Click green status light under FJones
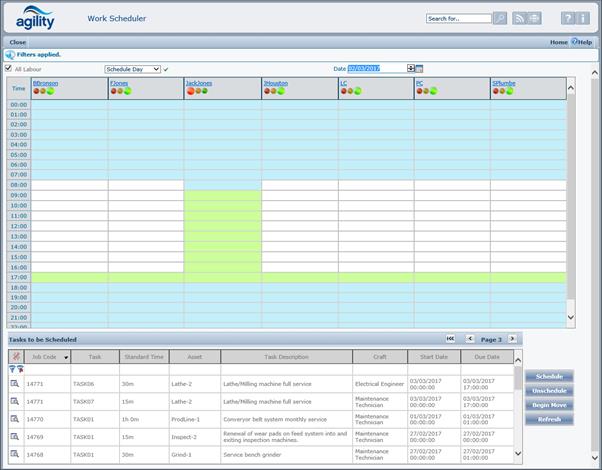The image size is (602, 470). (127, 91)
